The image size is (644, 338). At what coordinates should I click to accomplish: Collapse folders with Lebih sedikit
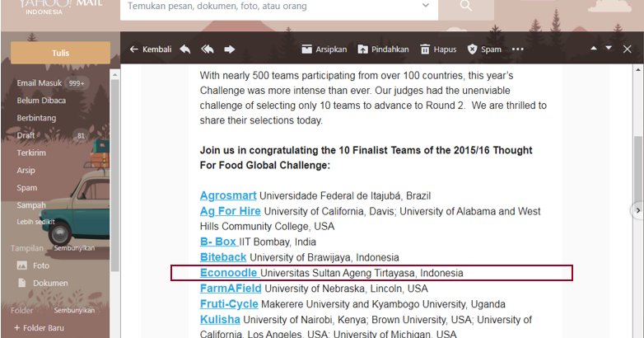35,222
